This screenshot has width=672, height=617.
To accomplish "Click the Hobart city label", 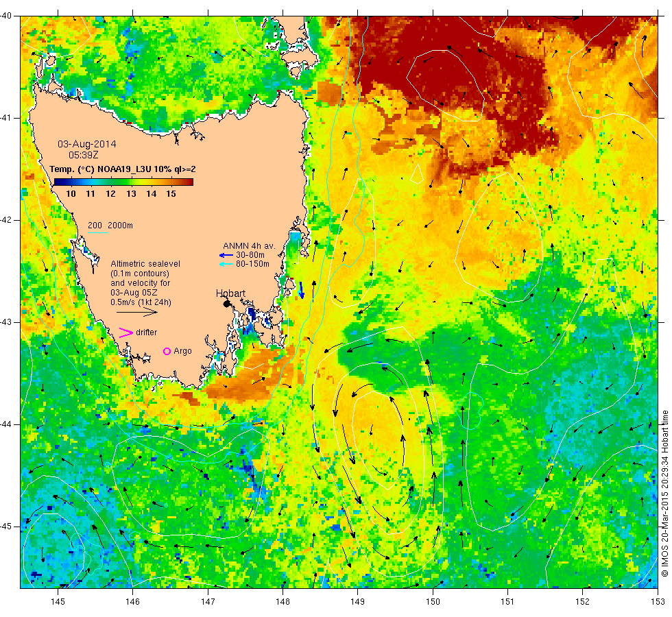I will coord(230,293).
